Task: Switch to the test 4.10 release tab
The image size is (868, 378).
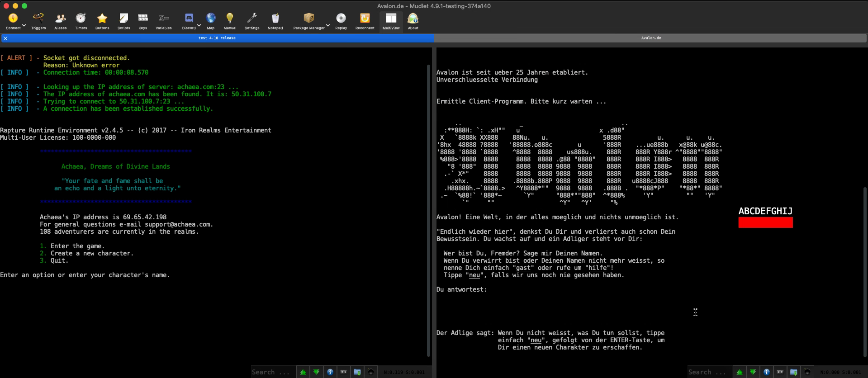Action: (x=217, y=38)
